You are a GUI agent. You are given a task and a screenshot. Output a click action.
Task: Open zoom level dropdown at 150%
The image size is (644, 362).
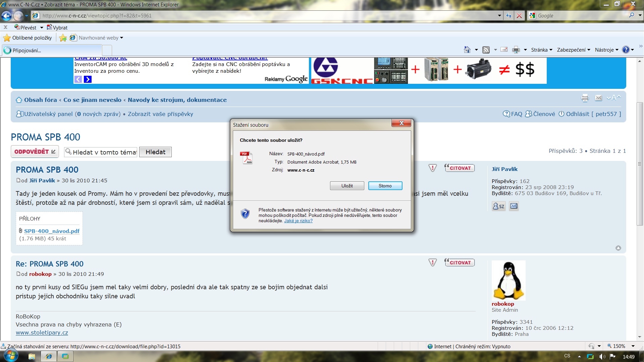tap(633, 346)
